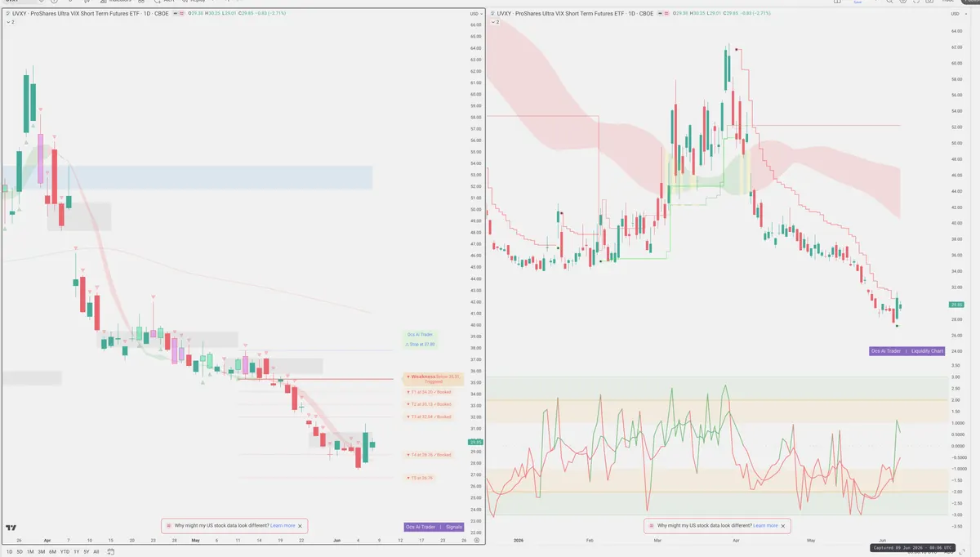This screenshot has height=557, width=980.
Task: Select the Weakness Below 35.31 Triggered label
Action: tap(434, 378)
